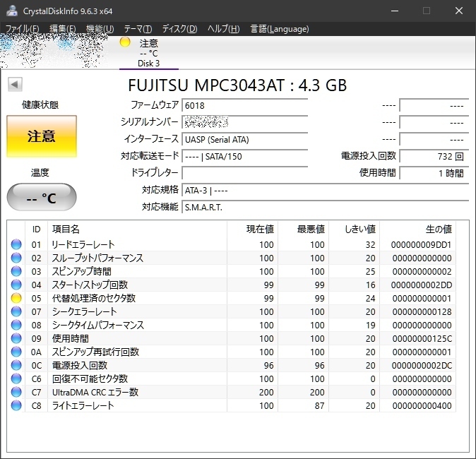This screenshot has height=459, width=476.
Task: Click the しきい値 column header
Action: [355, 229]
